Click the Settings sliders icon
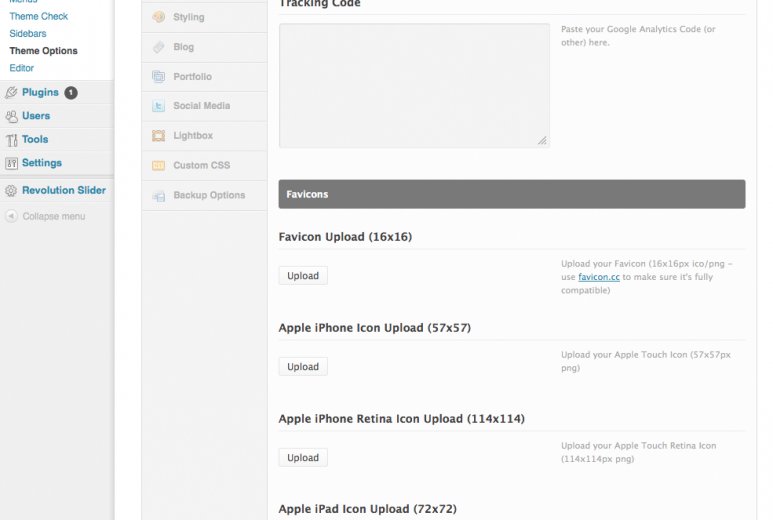This screenshot has height=520, width=773. pos(11,163)
